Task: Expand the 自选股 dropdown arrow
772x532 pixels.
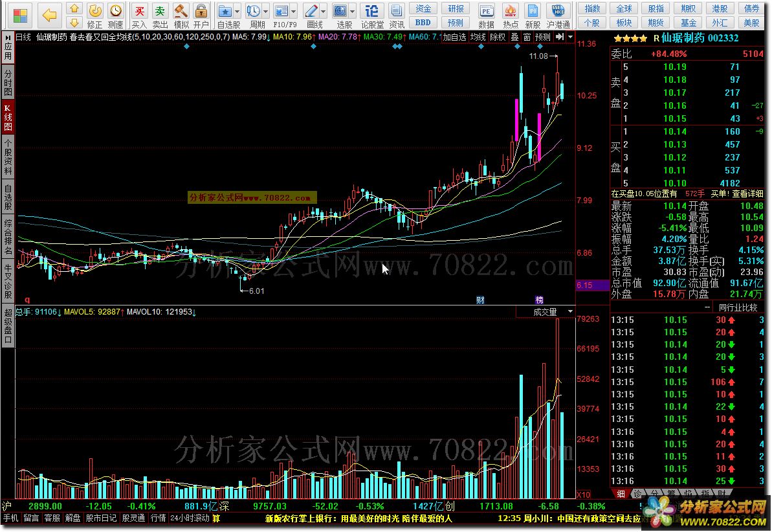Action: point(237,11)
